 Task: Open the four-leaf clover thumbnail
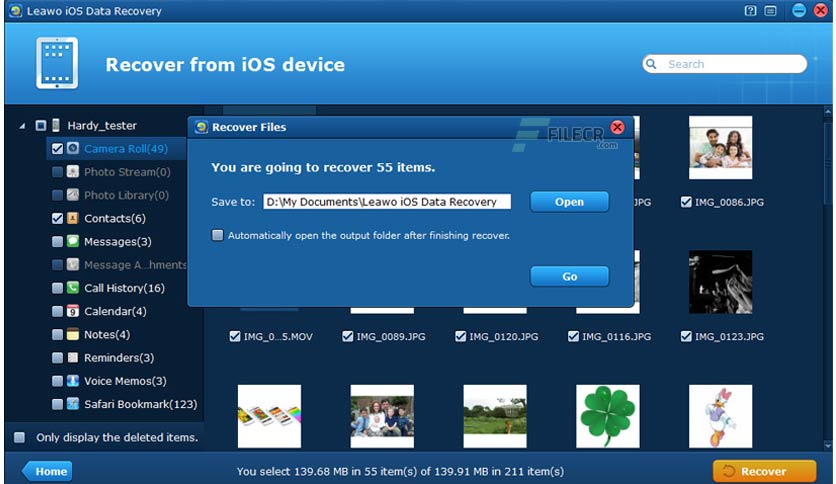[608, 416]
